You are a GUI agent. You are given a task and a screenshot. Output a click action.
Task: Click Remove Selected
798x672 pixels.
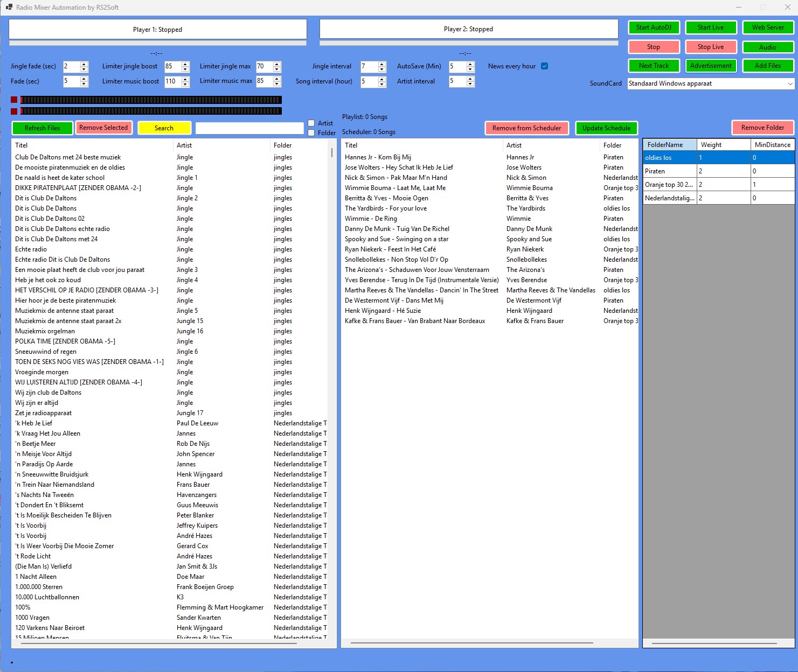pos(103,128)
